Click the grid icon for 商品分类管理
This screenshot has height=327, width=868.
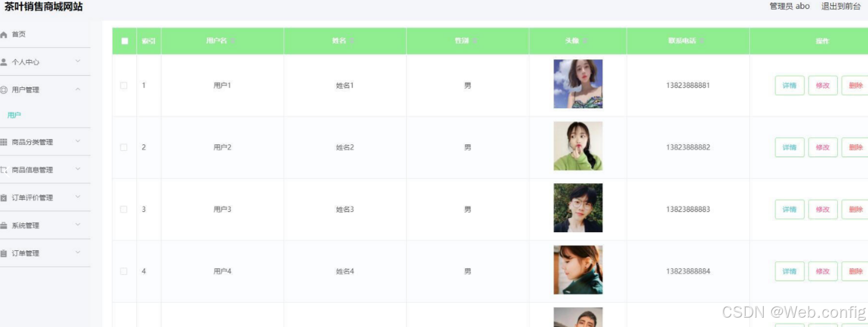[x=3, y=142]
